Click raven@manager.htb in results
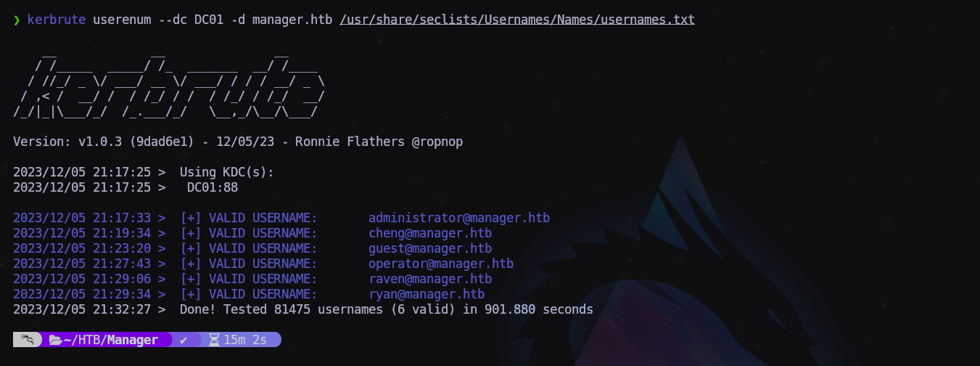Viewport: 980px width, 366px height. (x=429, y=279)
